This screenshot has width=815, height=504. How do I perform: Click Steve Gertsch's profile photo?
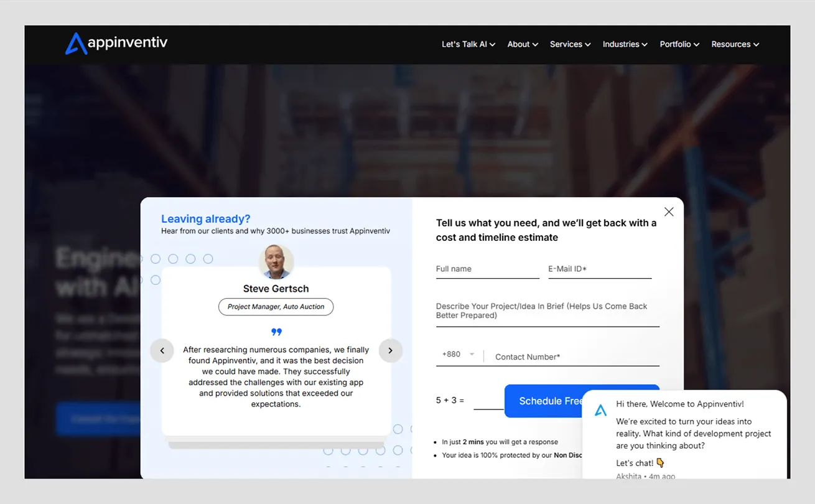(x=276, y=261)
